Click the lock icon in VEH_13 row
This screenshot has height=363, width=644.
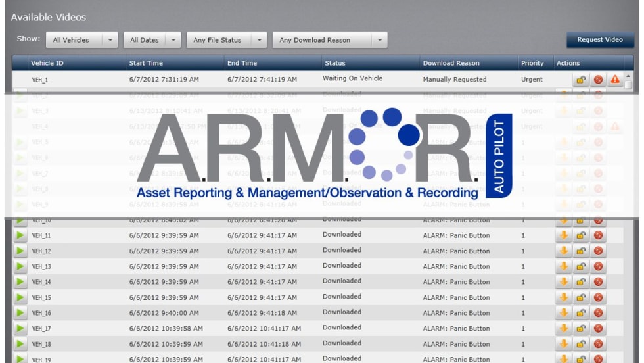click(x=581, y=266)
